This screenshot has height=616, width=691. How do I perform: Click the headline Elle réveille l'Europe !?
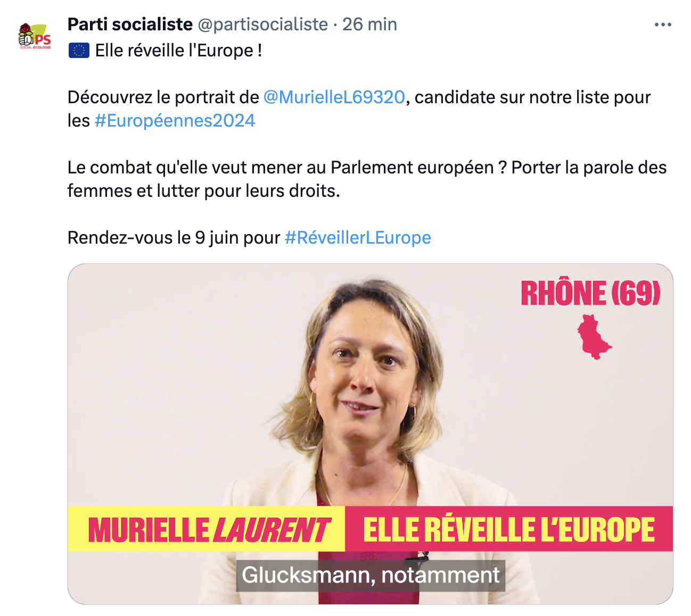pyautogui.click(x=178, y=51)
